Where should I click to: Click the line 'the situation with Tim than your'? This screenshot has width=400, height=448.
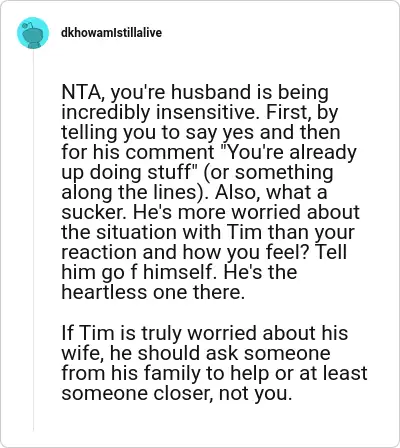click(208, 233)
